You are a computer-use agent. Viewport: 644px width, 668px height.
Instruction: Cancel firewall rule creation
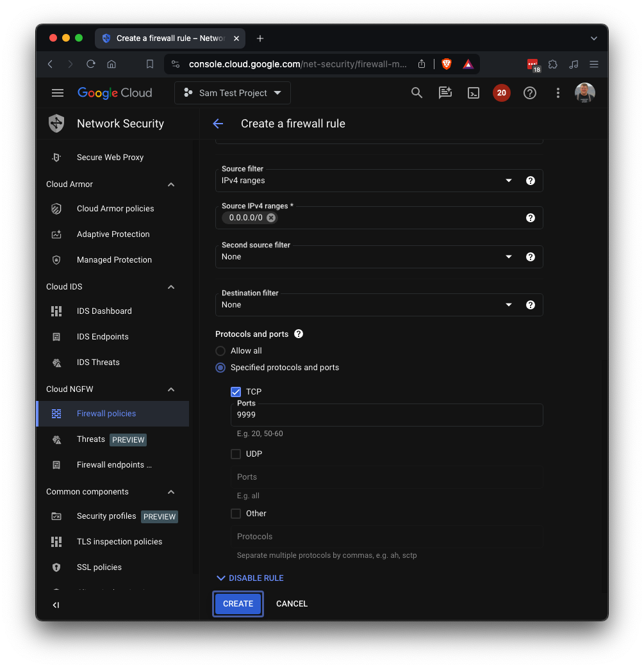(292, 604)
